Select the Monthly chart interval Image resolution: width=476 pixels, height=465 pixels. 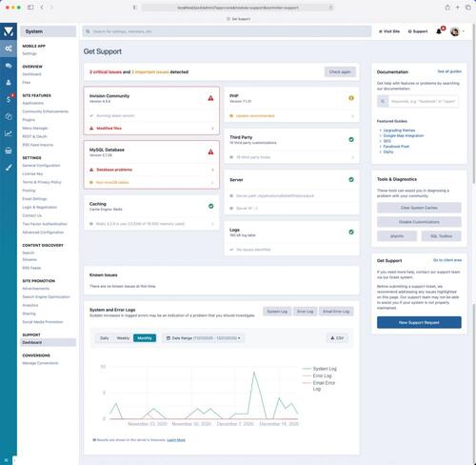click(145, 338)
